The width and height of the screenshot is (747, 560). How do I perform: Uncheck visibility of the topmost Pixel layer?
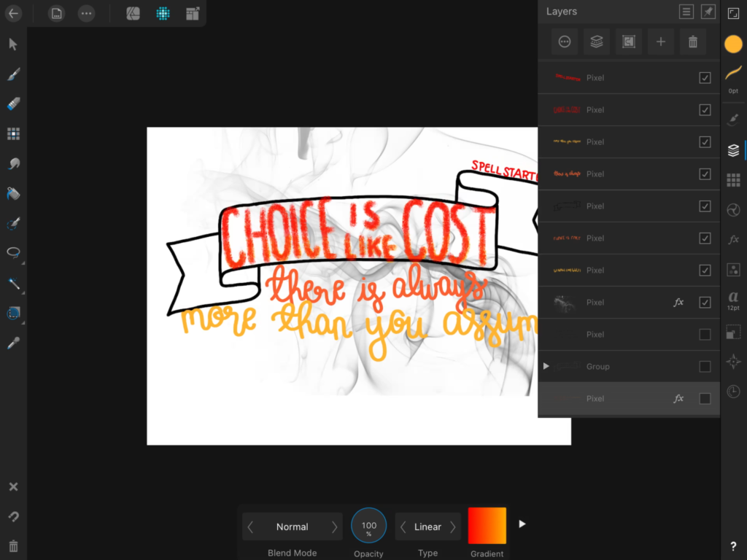pyautogui.click(x=705, y=78)
